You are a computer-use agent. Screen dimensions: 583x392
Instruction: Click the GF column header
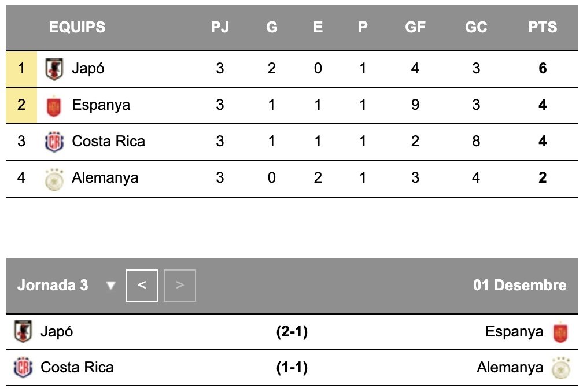click(x=415, y=27)
